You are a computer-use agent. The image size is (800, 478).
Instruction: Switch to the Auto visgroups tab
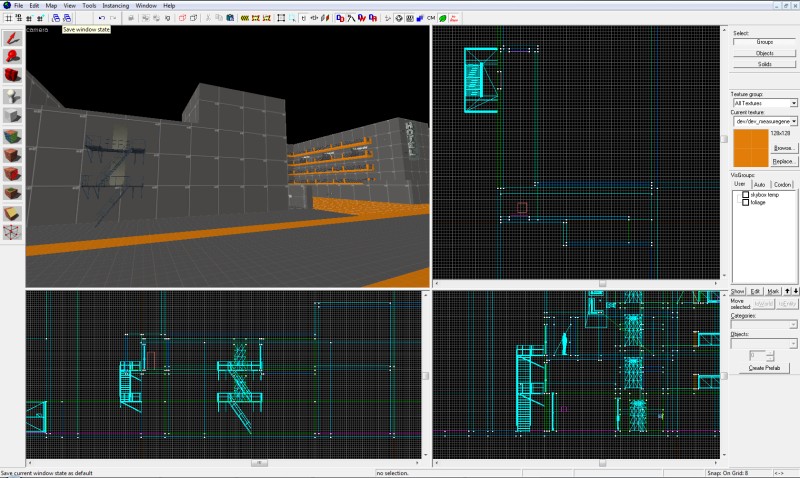click(760, 184)
